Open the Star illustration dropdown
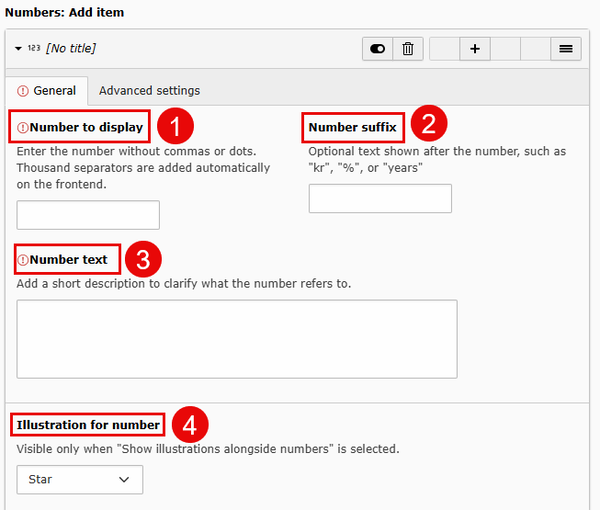Viewport: 600px width, 510px height. (80, 479)
